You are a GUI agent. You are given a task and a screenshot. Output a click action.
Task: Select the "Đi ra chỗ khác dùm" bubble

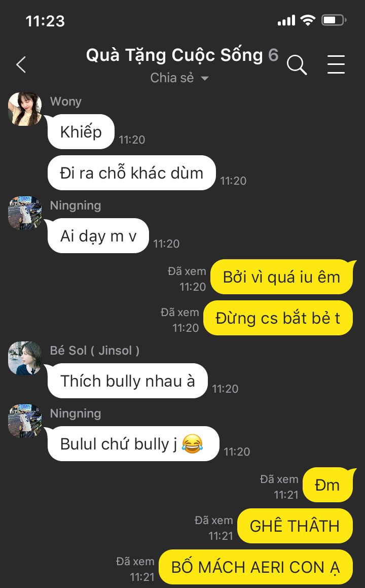131,173
